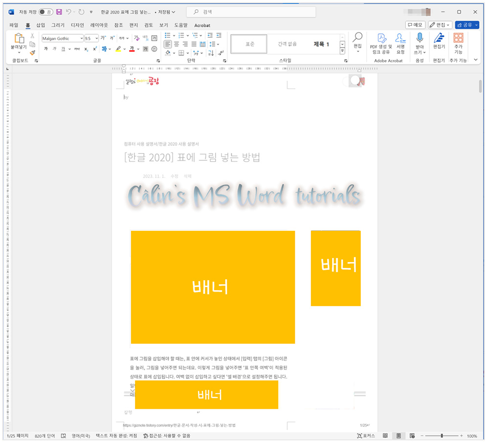Viewport: 489px width, 448px height.
Task: Click the 포커스 Focus button
Action: tap(366, 436)
